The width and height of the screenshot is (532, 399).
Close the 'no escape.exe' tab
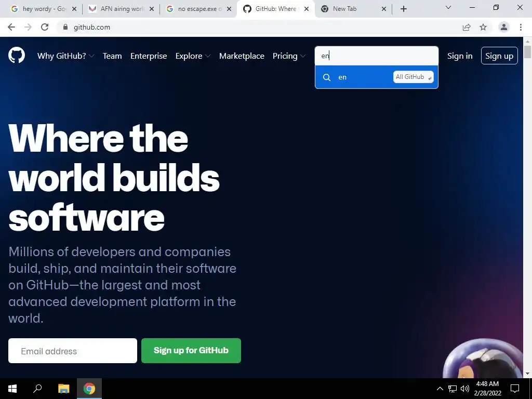(229, 9)
